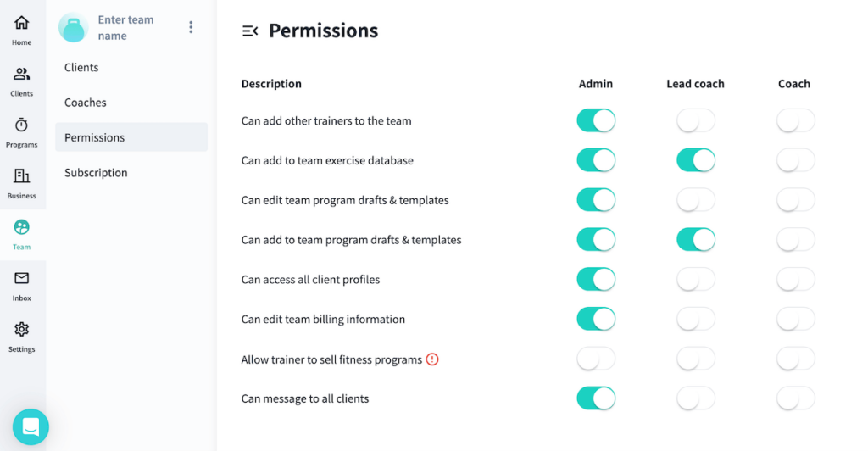Click the Enter team name field

click(125, 28)
